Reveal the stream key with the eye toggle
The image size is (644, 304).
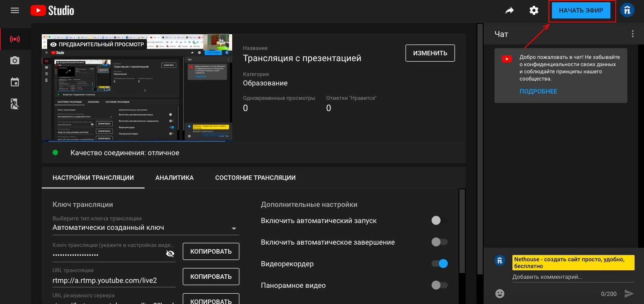170,253
